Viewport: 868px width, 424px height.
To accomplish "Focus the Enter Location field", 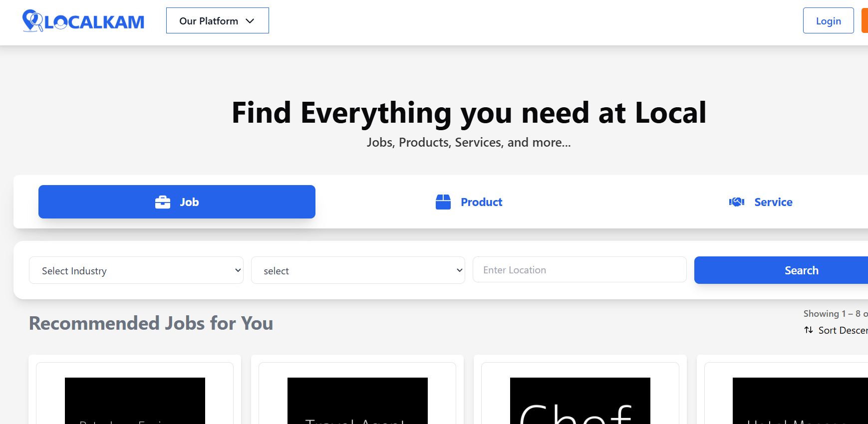I will (x=579, y=270).
